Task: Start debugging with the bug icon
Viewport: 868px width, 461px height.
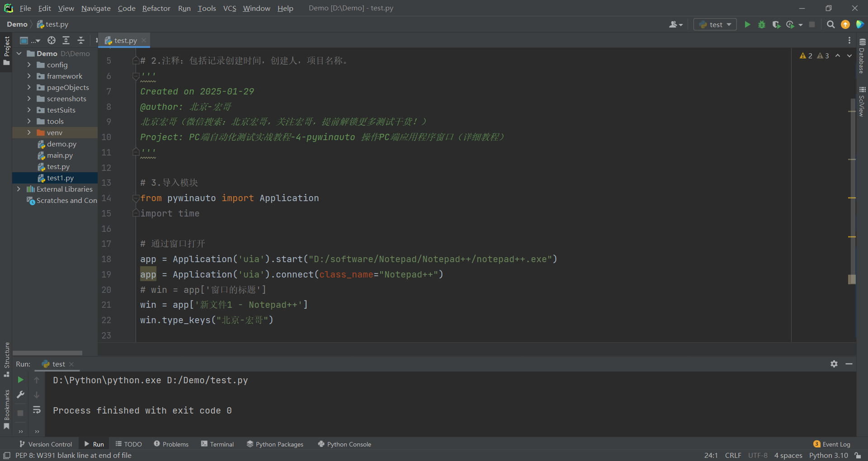Action: [762, 24]
